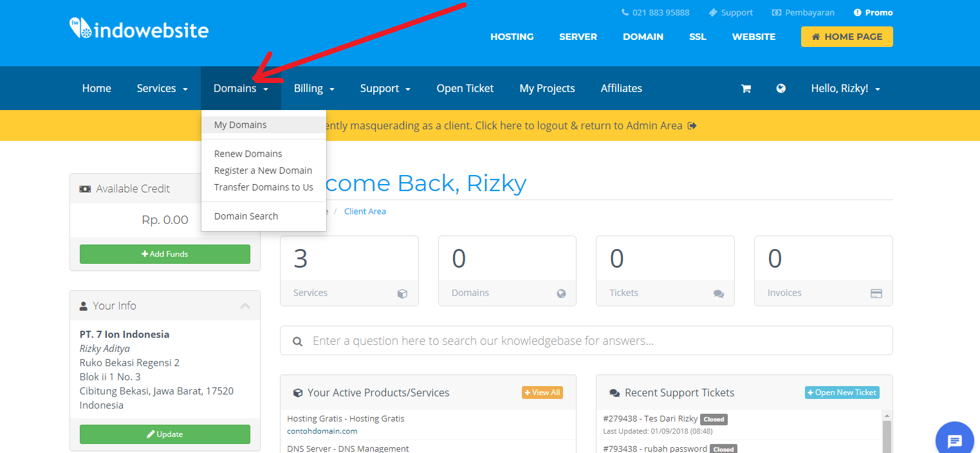Click the Invoices credit card icon
Viewport: 980px width, 453px height.
pos(876,293)
